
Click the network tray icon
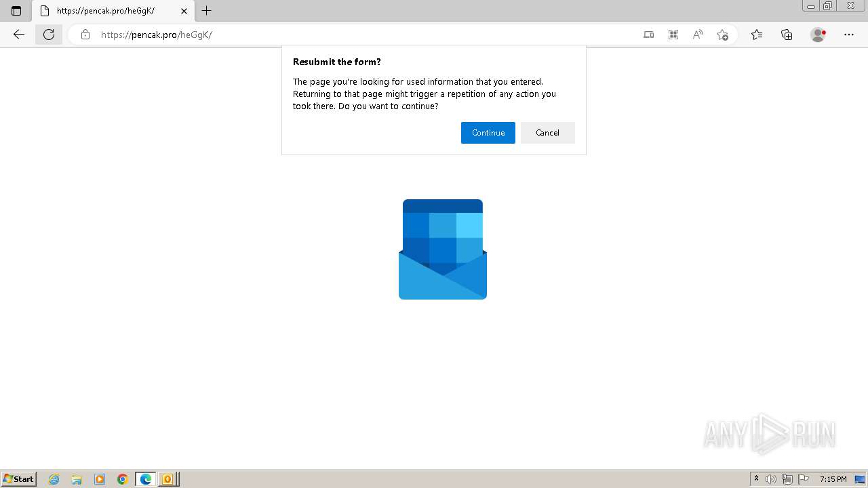click(787, 479)
